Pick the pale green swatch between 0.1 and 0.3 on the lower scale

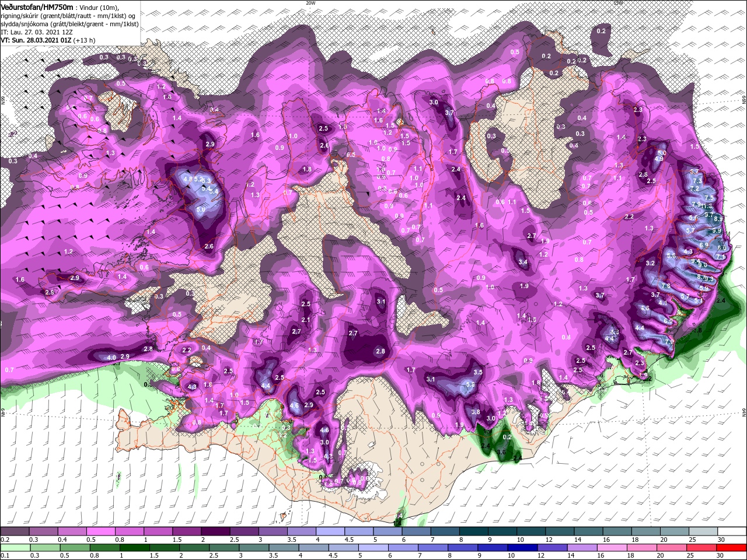tap(15, 548)
